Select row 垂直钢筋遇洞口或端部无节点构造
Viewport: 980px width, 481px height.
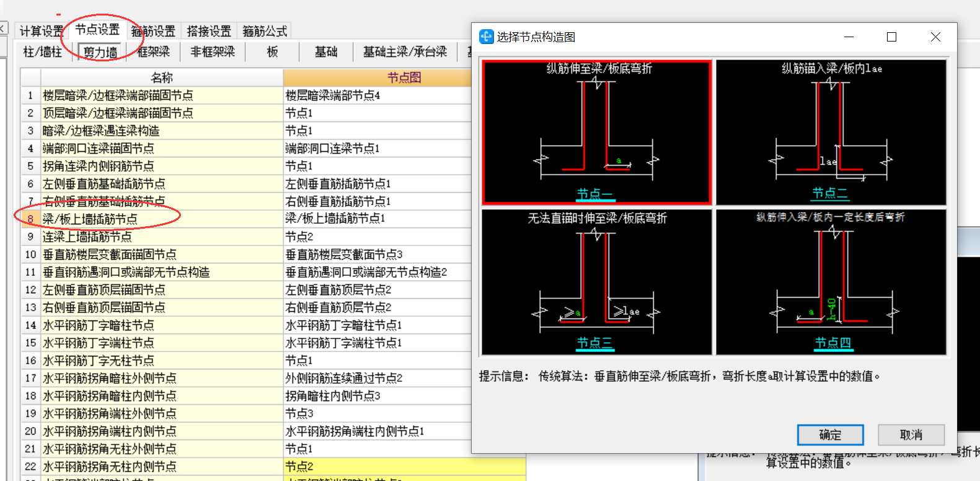click(162, 272)
